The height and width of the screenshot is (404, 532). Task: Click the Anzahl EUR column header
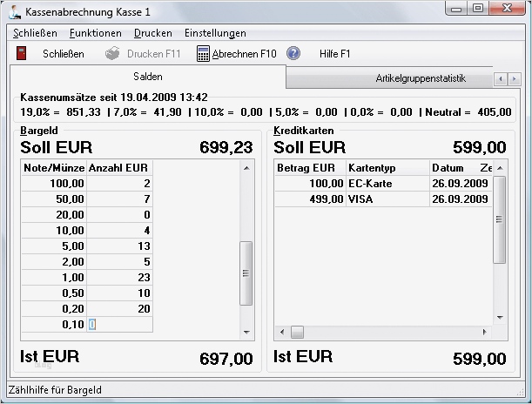pos(119,168)
